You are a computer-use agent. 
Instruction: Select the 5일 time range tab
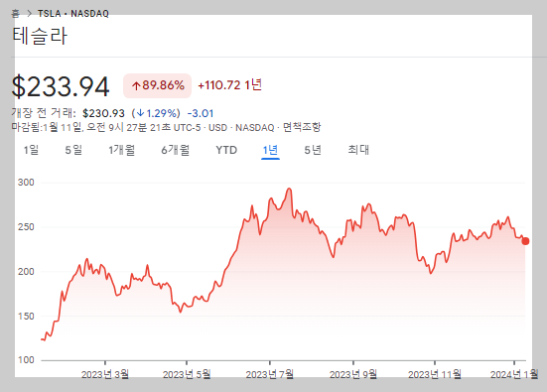73,150
